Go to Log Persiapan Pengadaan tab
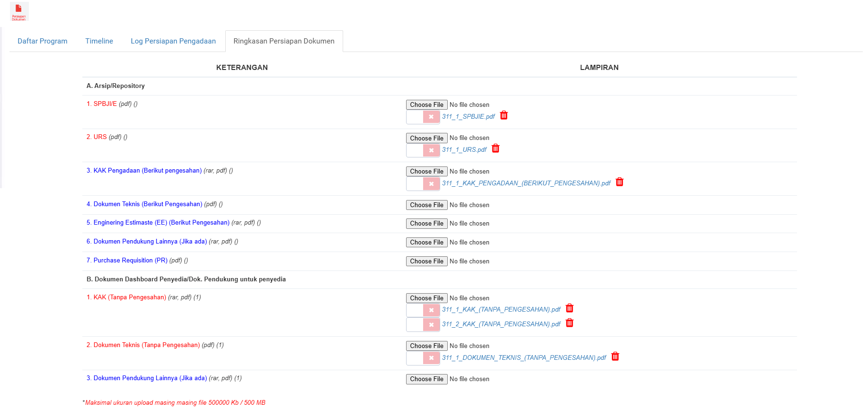This screenshot has height=418, width=868. click(x=173, y=41)
